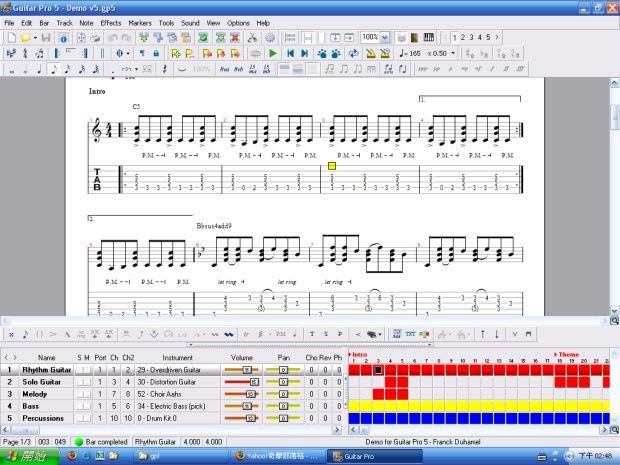Open the file information blue 'i' icon
The height and width of the screenshot is (465, 620).
coord(63,38)
